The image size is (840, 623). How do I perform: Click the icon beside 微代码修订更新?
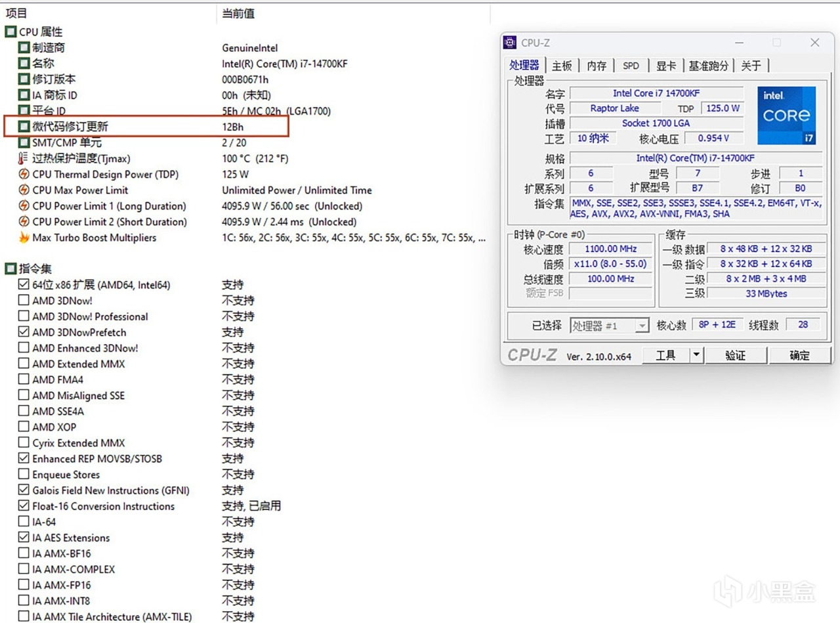(24, 127)
